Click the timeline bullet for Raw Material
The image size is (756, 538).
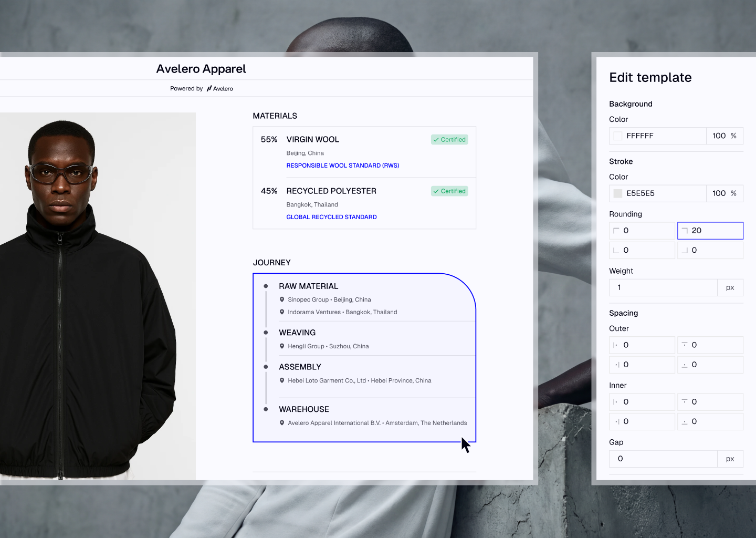[x=266, y=286]
